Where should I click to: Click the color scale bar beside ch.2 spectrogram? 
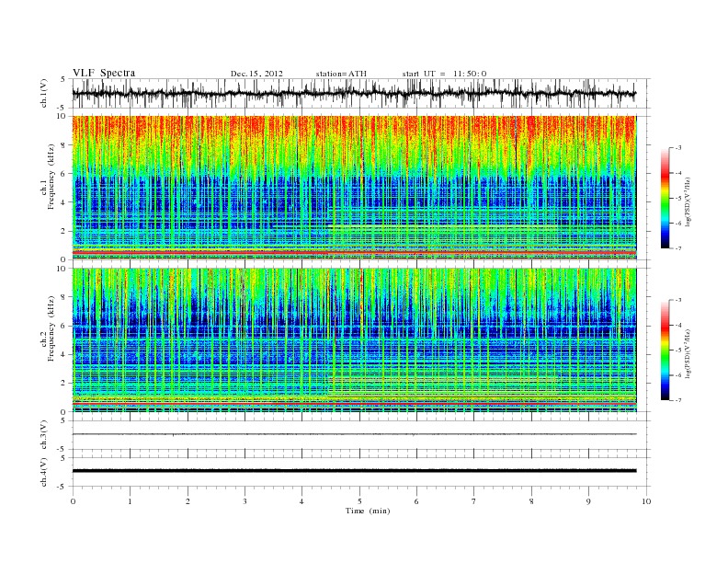[665, 350]
